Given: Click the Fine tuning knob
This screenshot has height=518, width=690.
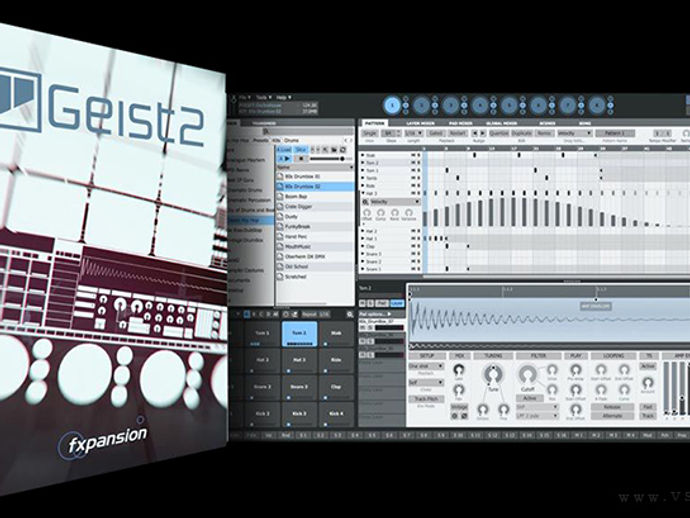Looking at the screenshot, I should [x=503, y=409].
